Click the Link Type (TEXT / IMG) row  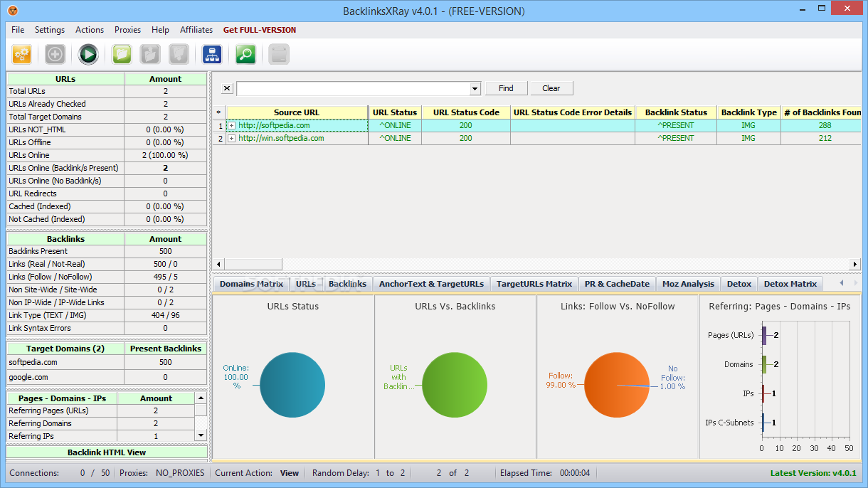(x=107, y=315)
